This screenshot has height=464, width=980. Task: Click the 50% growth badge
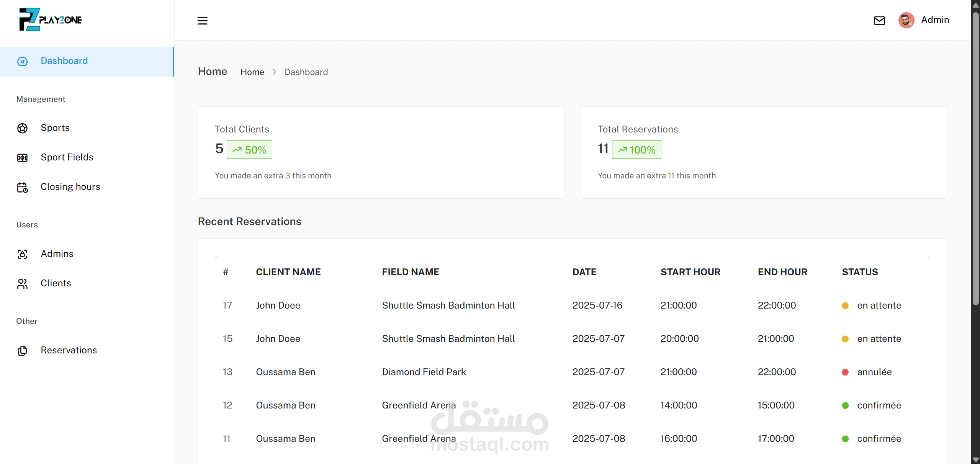(250, 150)
